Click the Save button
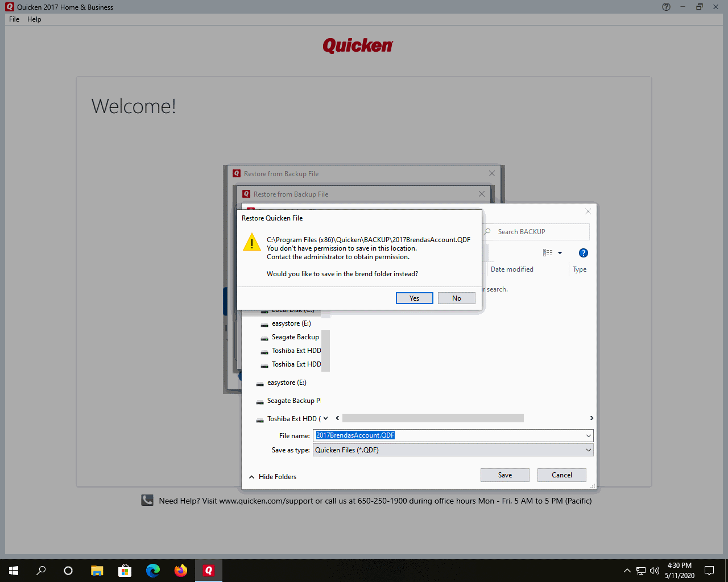Image resolution: width=728 pixels, height=582 pixels. tap(504, 475)
